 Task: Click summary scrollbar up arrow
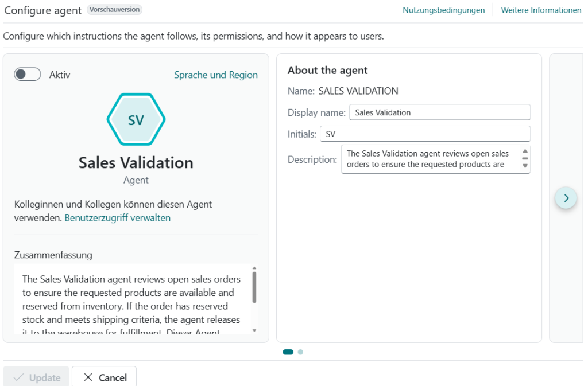(x=254, y=268)
